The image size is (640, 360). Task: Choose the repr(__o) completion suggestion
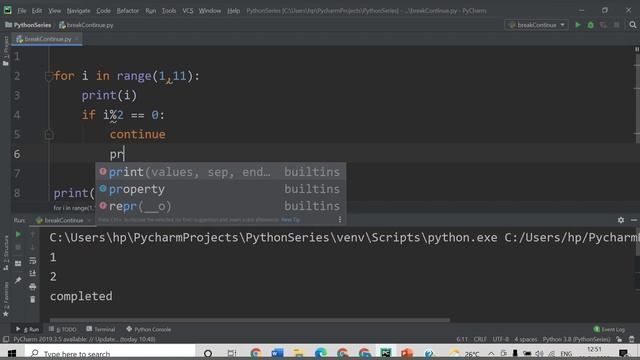click(x=220, y=206)
